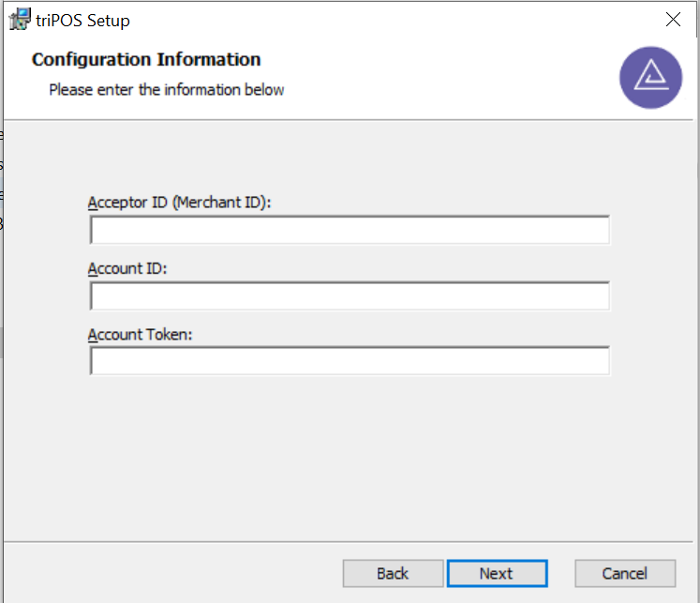Close the triPOS Setup dialog
700x603 pixels.
[673, 19]
